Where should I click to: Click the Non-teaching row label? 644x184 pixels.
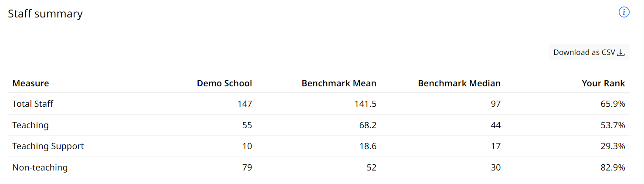(40, 167)
